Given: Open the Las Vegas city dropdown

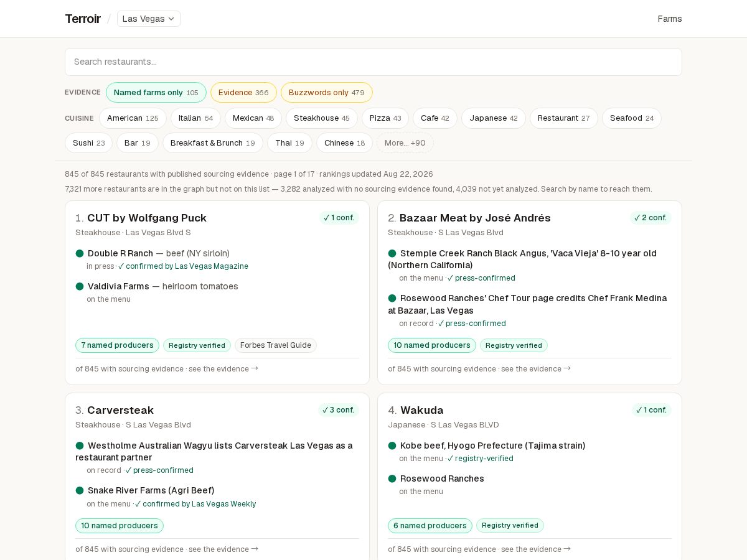Looking at the screenshot, I should [149, 19].
